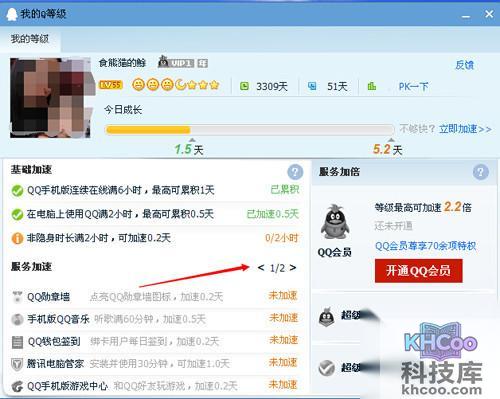Click the 已加速0.5天 status text
This screenshot has width=500, height=399.
tap(273, 214)
